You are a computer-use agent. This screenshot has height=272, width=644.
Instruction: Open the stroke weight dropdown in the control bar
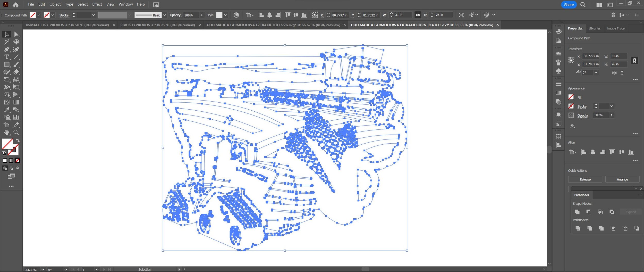pos(94,15)
